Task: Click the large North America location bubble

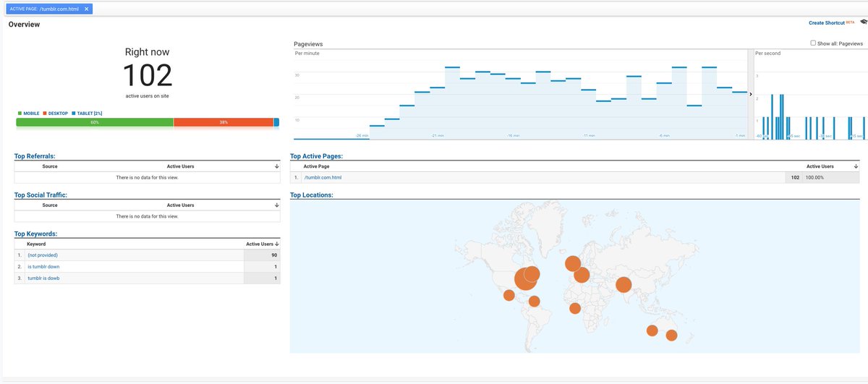Action: [x=527, y=278]
